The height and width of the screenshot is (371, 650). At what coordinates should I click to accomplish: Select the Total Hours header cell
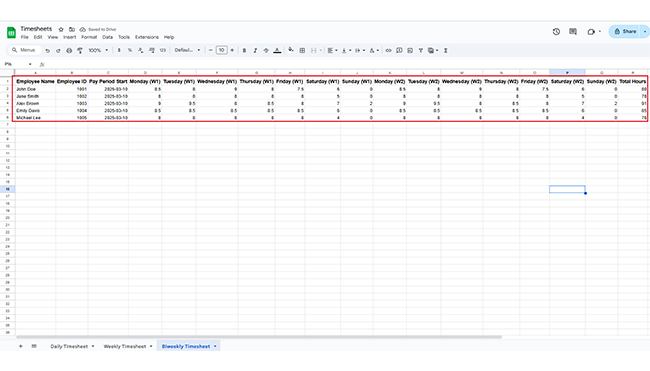pos(633,82)
